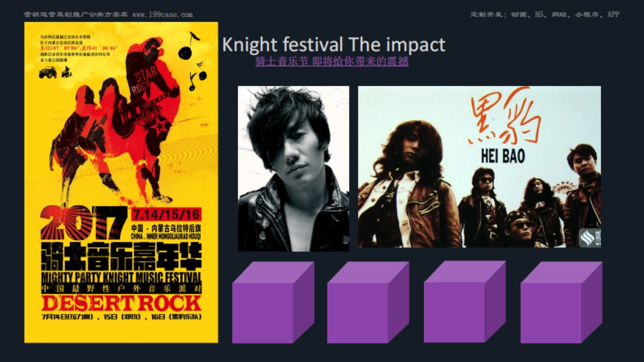The height and width of the screenshot is (362, 644).
Task: Select the purple cube below the singer portrait
Action: coord(273,302)
